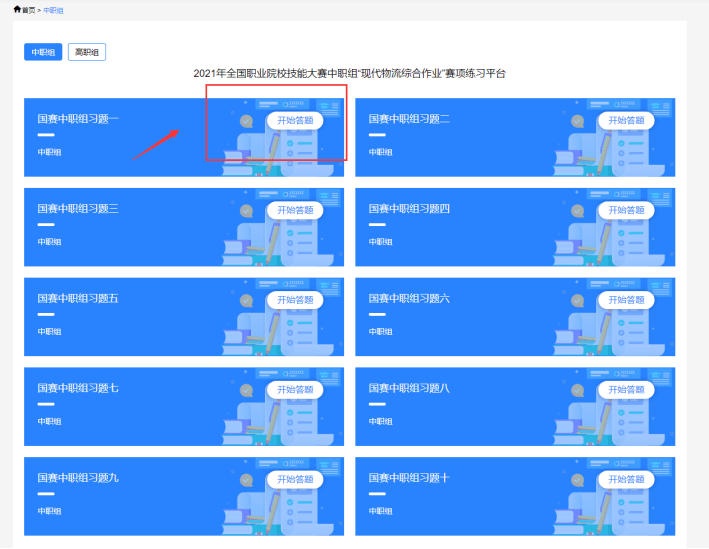Click the checkmark bubble icon on 习题六 card
The height and width of the screenshot is (549, 709).
tap(577, 301)
